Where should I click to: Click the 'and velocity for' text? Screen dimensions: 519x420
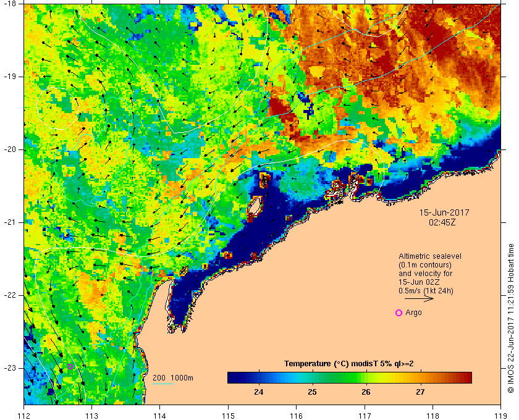(425, 274)
